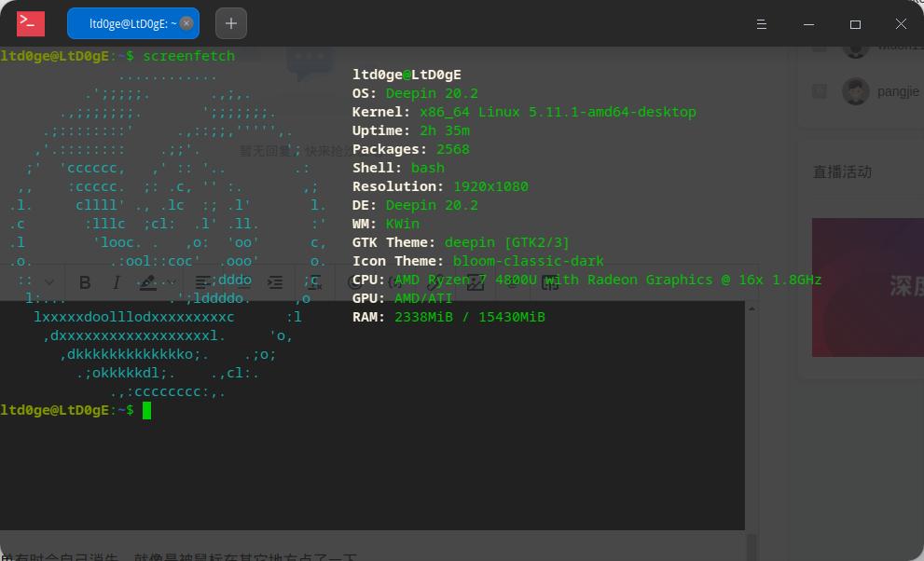Click the 直播活动 heading in background sidebar

(x=842, y=171)
